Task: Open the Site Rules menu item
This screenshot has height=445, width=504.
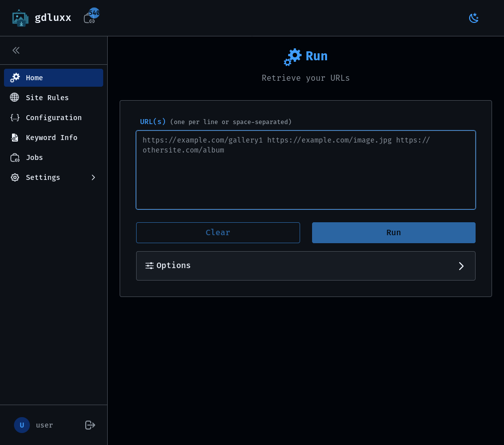Action: [x=47, y=98]
